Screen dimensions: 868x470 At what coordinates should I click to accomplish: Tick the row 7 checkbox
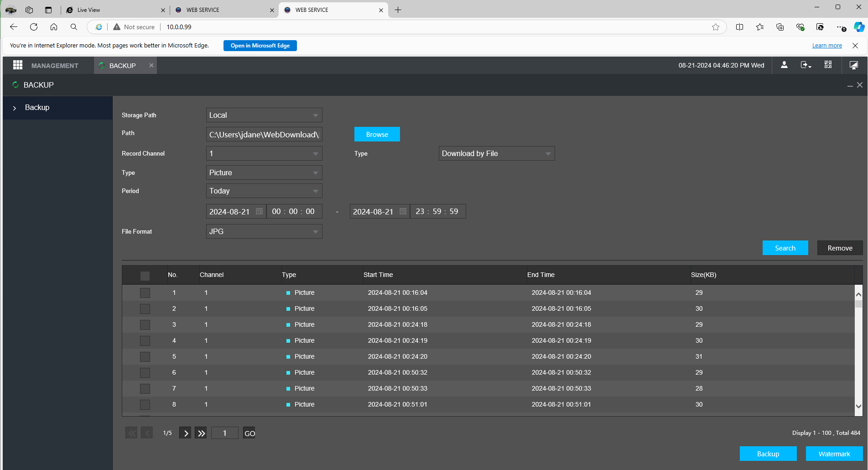[x=145, y=389]
